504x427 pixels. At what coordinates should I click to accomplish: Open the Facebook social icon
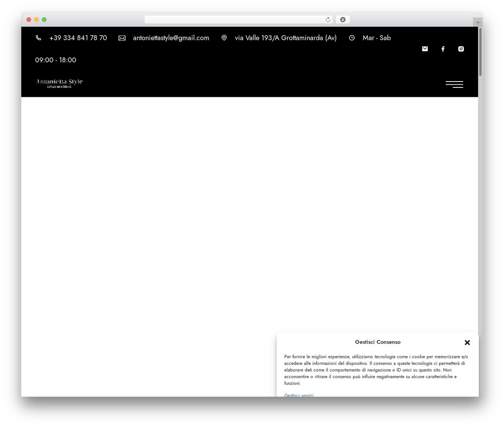[443, 49]
